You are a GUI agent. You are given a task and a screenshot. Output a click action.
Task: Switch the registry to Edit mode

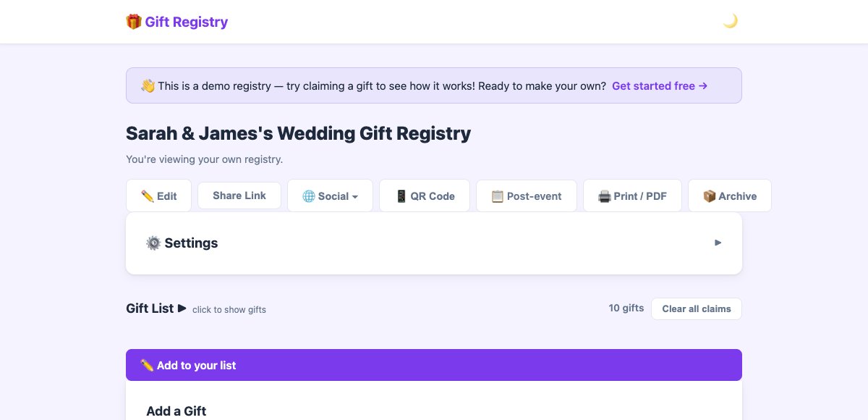click(158, 196)
